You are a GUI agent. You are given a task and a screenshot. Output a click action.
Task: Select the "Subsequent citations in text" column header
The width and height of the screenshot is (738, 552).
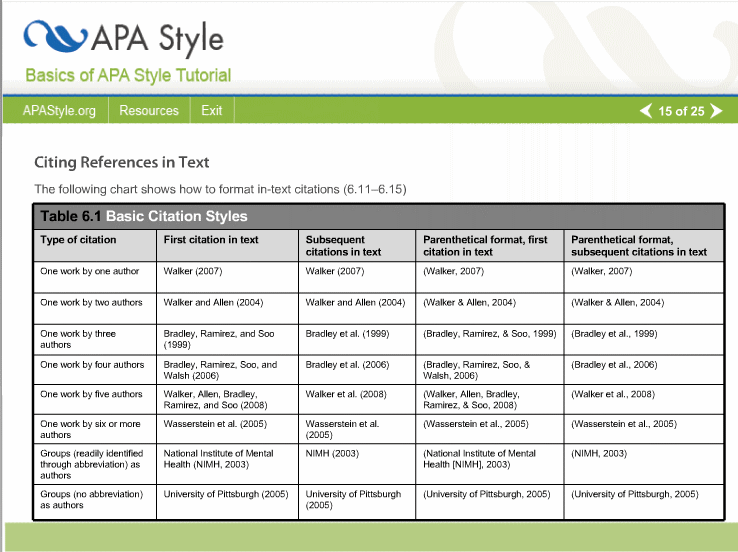point(343,246)
